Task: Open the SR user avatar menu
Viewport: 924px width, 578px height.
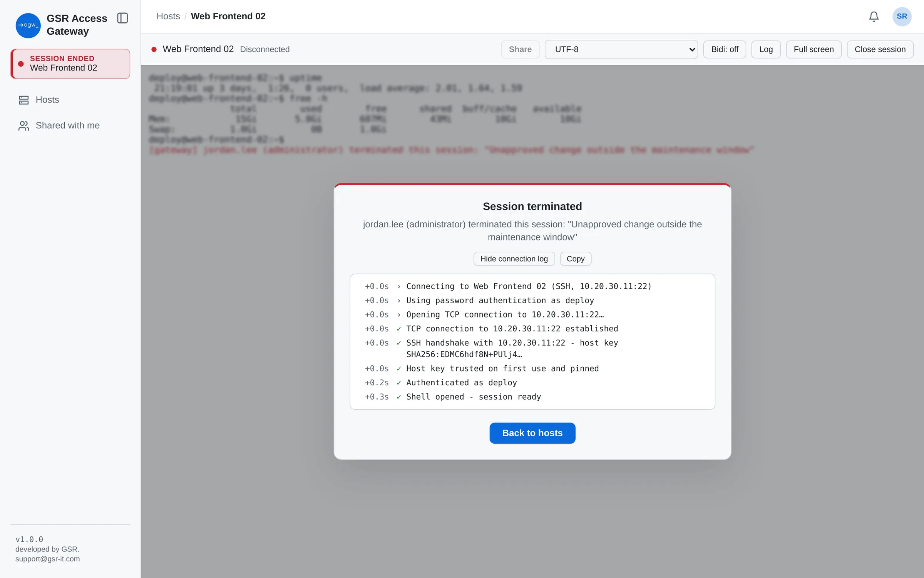Action: (902, 17)
